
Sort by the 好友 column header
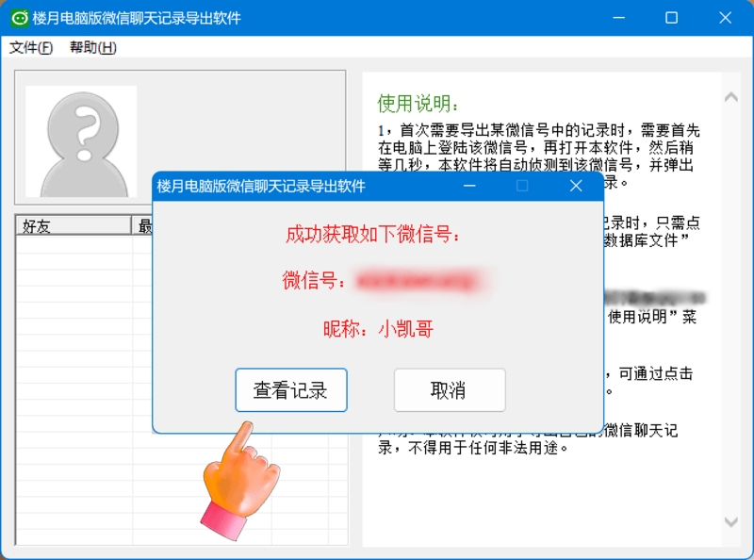tap(74, 225)
